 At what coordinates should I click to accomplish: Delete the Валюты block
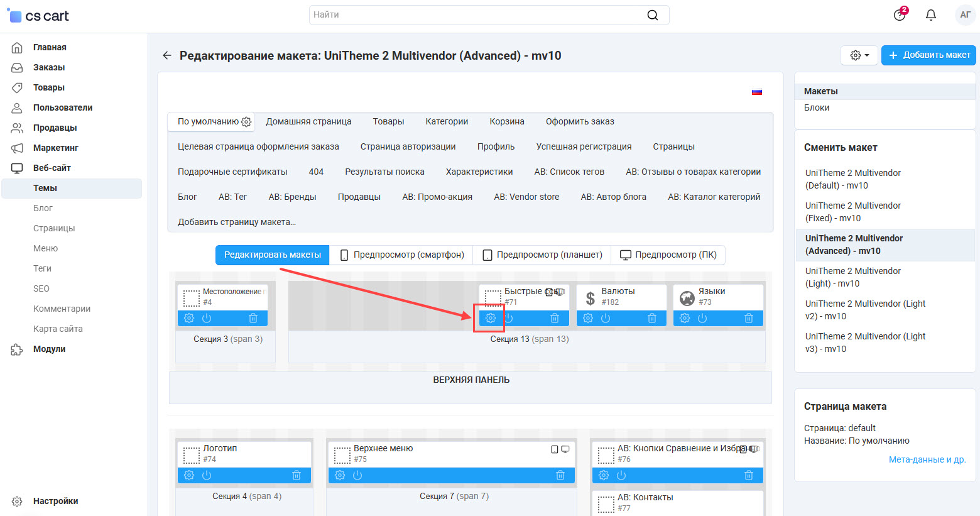point(652,318)
